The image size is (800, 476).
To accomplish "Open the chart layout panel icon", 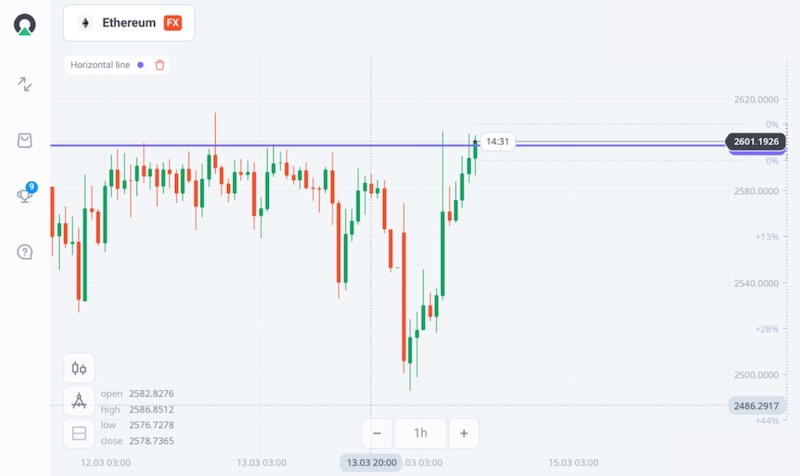I will click(x=79, y=434).
